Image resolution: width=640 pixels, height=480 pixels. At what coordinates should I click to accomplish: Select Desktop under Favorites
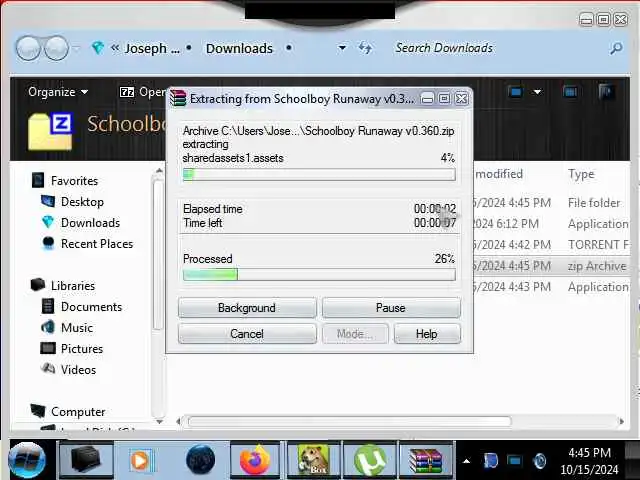(x=82, y=202)
